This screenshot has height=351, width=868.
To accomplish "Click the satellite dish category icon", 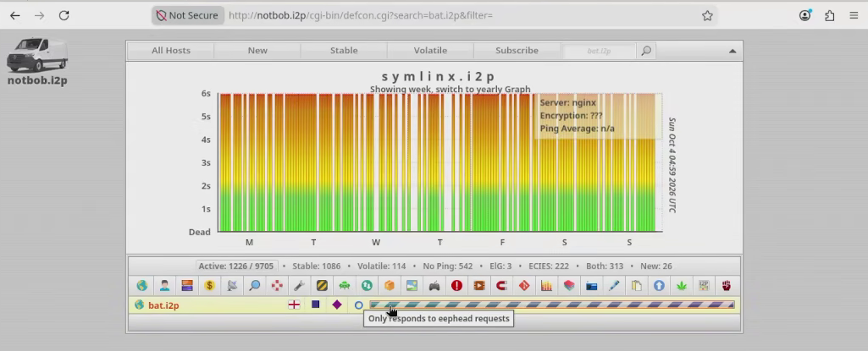I will 232,286.
